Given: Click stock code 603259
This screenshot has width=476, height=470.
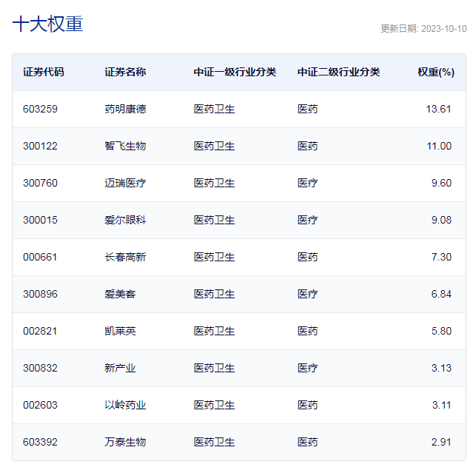Looking at the screenshot, I should [40, 109].
